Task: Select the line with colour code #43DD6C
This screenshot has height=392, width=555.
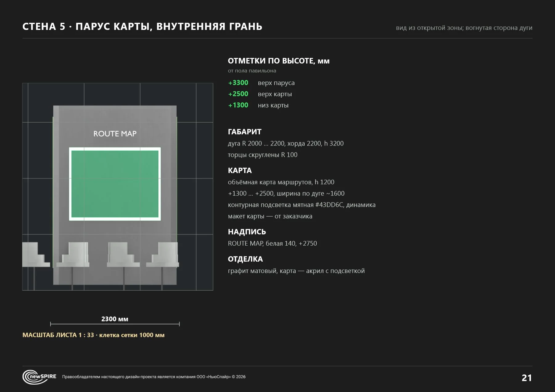Action: coord(302,205)
